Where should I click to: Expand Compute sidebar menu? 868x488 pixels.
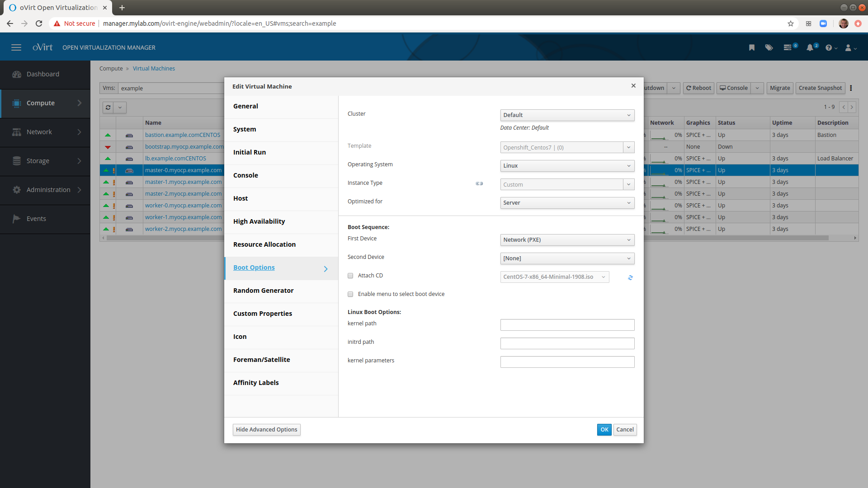(x=45, y=103)
